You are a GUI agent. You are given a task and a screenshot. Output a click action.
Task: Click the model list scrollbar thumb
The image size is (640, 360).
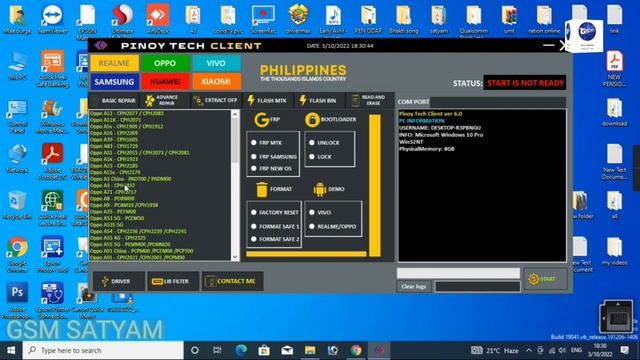pyautogui.click(x=235, y=140)
